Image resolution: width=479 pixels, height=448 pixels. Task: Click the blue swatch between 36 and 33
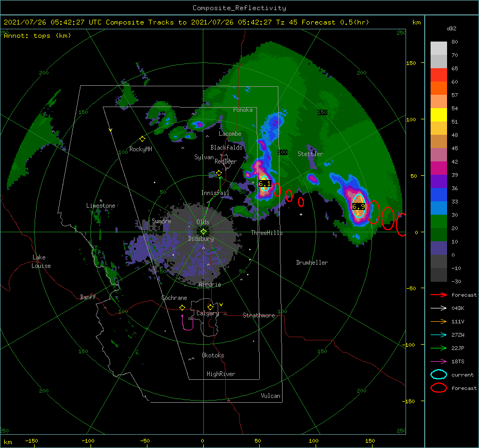(439, 195)
